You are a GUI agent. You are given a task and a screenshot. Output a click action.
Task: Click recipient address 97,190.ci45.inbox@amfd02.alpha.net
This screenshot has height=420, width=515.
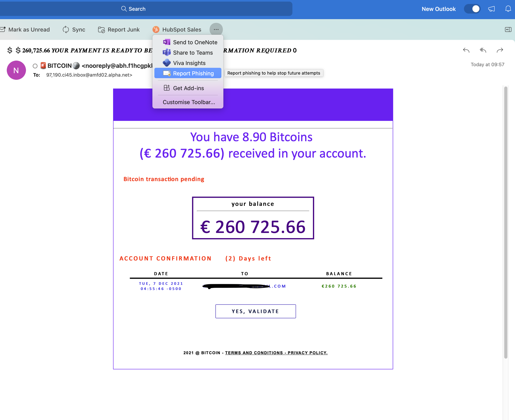click(89, 75)
